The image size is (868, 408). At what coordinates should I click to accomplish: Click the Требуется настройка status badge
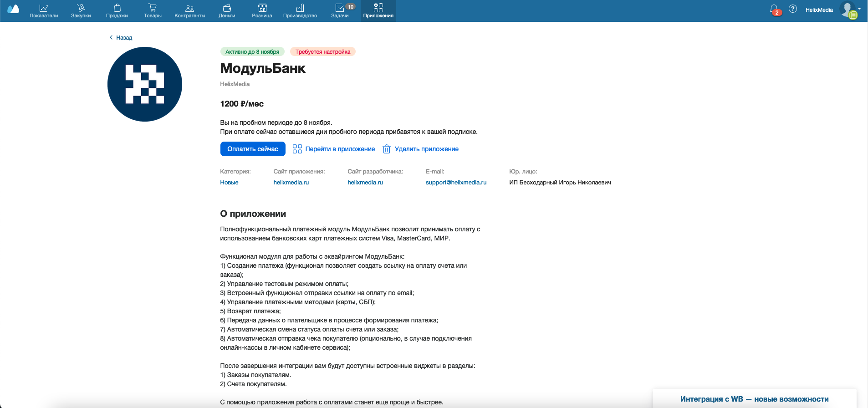[x=323, y=52]
